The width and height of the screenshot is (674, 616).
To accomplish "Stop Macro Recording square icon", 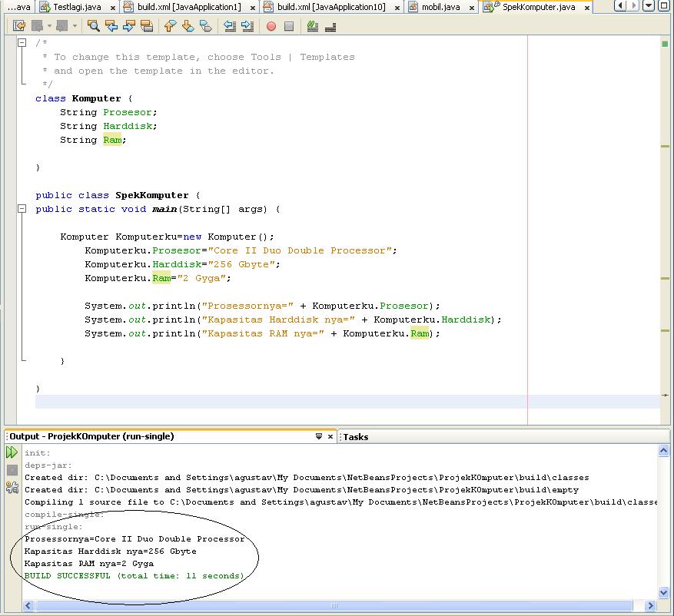I will [x=289, y=27].
